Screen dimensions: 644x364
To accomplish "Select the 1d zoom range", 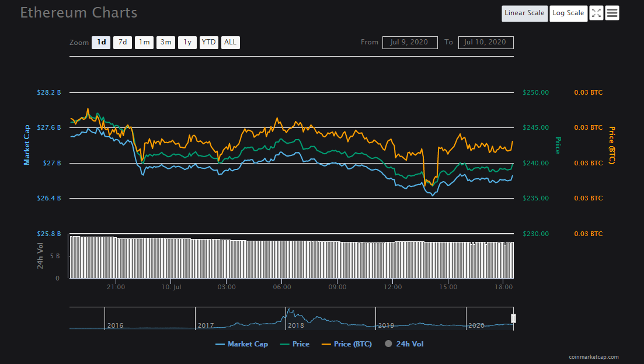I will pyautogui.click(x=101, y=43).
